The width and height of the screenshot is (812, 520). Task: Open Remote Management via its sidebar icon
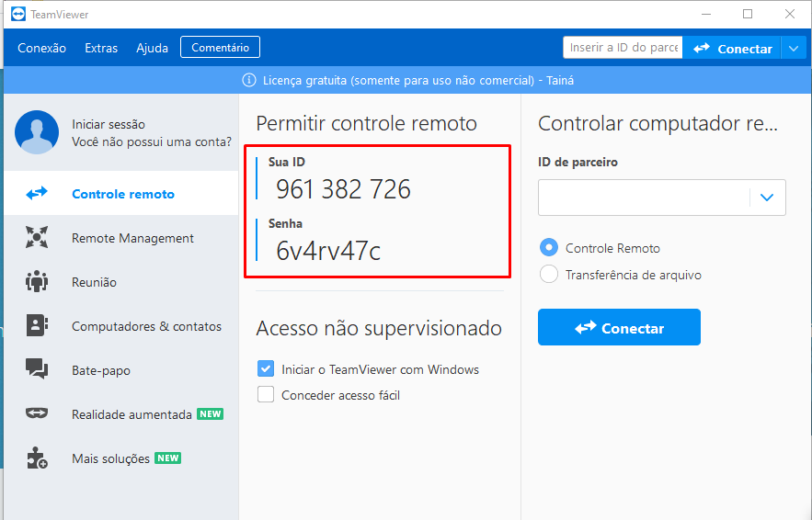click(x=37, y=238)
